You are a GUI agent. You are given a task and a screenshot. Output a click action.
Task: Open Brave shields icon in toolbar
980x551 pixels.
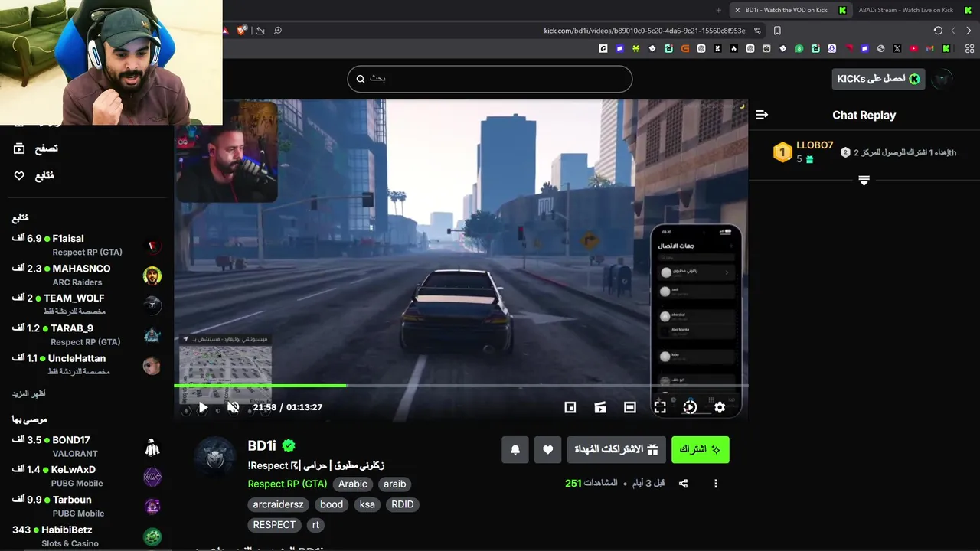click(242, 31)
